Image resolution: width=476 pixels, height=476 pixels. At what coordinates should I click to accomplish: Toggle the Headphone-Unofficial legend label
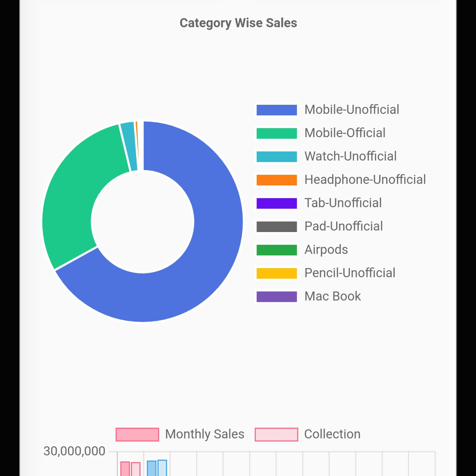pyautogui.click(x=365, y=180)
